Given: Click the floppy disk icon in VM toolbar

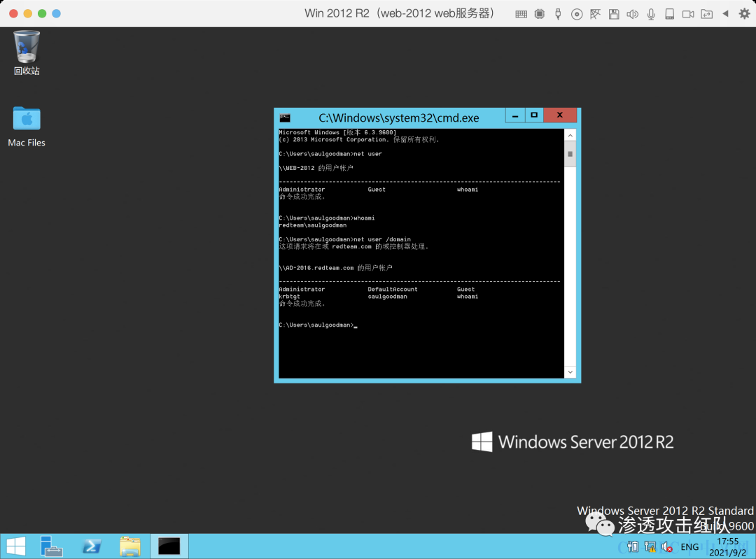Looking at the screenshot, I should 614,14.
